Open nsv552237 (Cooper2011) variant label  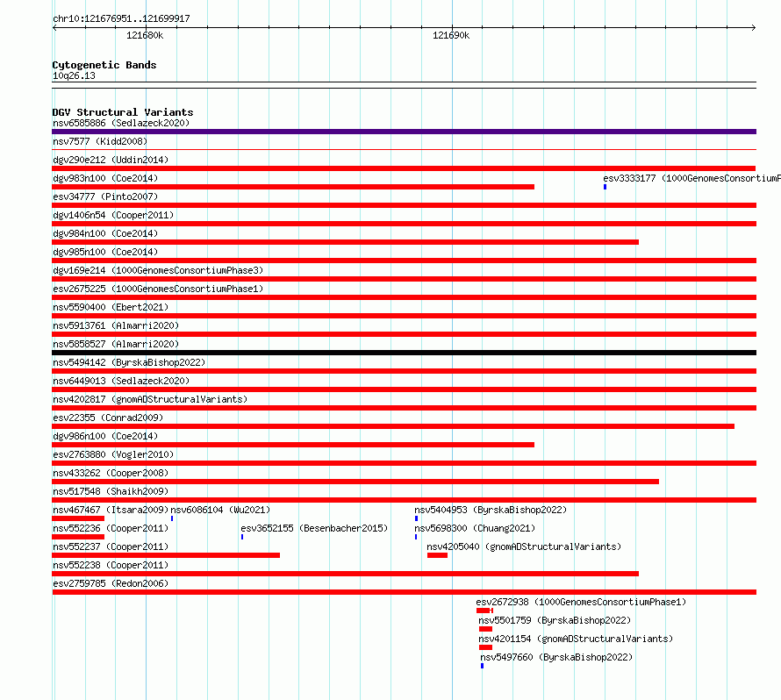coord(111,546)
